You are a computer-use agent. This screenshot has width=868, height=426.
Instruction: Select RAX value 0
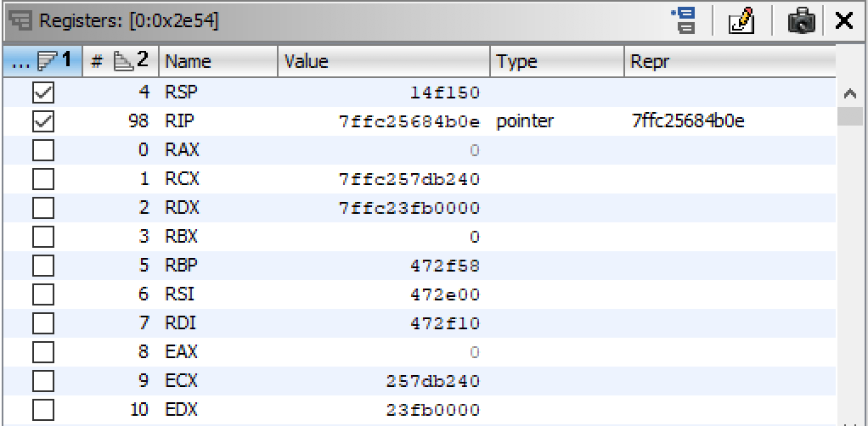point(474,150)
